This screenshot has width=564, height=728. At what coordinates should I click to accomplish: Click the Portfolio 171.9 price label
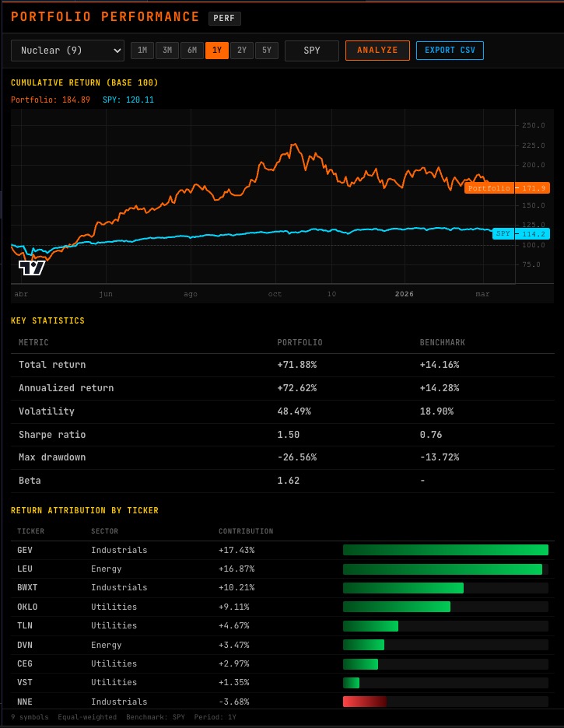(x=507, y=188)
